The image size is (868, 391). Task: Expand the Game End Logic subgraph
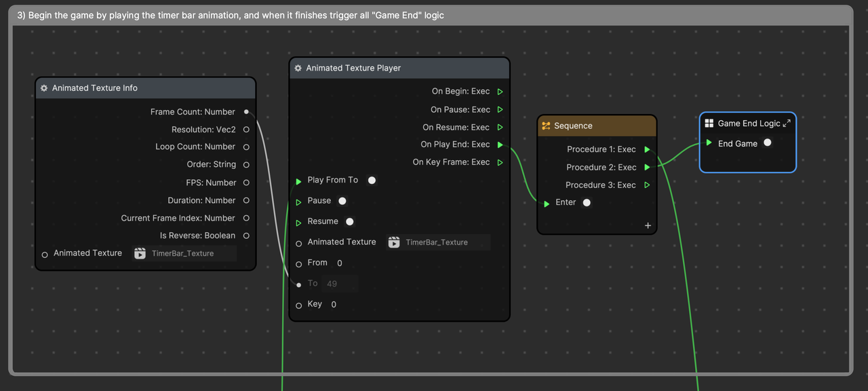[787, 124]
